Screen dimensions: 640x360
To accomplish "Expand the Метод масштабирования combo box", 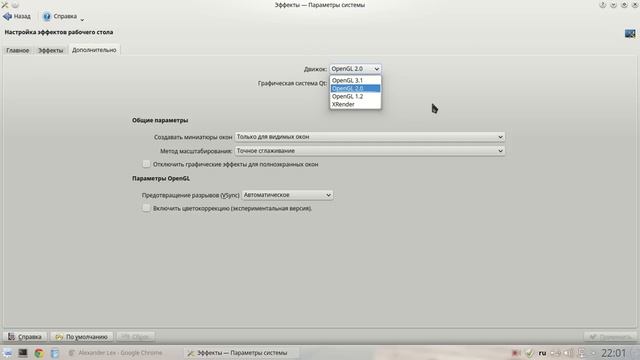I will [x=370, y=151].
